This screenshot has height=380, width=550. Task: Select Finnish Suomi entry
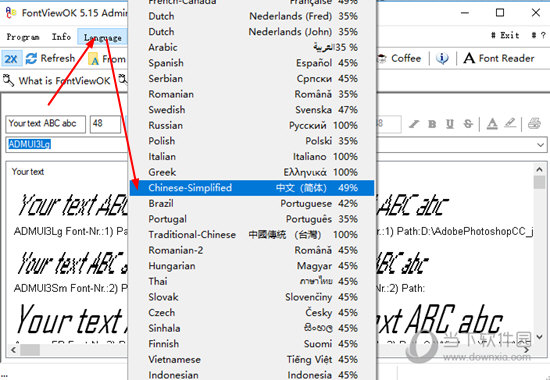tap(252, 344)
